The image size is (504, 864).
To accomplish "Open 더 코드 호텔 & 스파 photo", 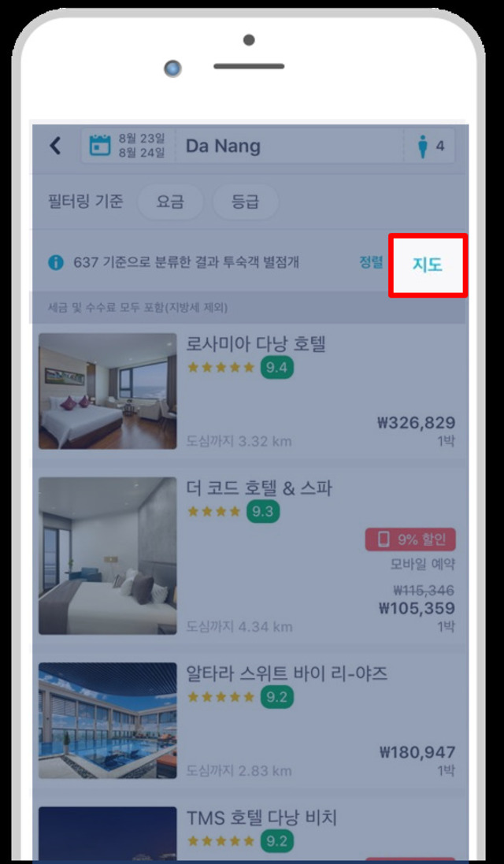I will pos(107,555).
